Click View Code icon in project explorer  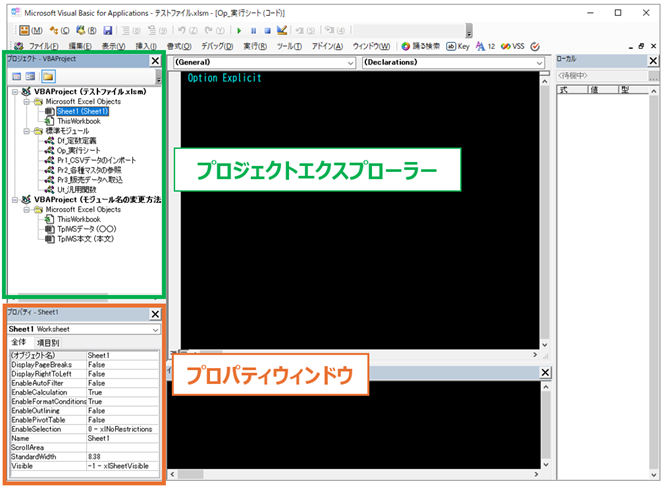pos(16,77)
